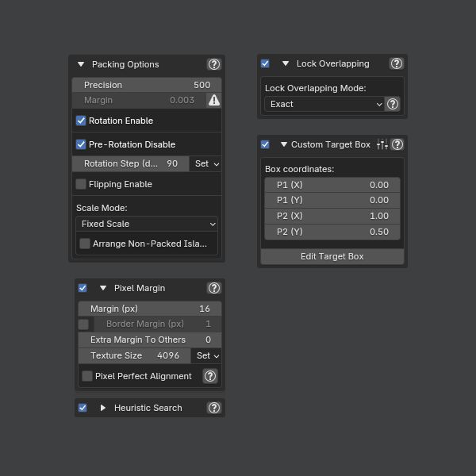Viewport: 476px width, 476px height.
Task: Open help for Packing Options panel
Action: click(214, 64)
